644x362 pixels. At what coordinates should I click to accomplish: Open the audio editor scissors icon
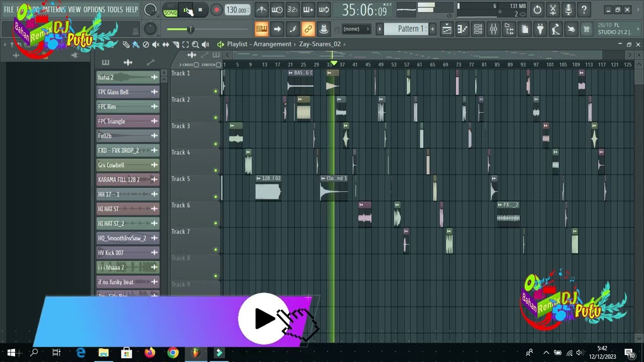pos(553,10)
